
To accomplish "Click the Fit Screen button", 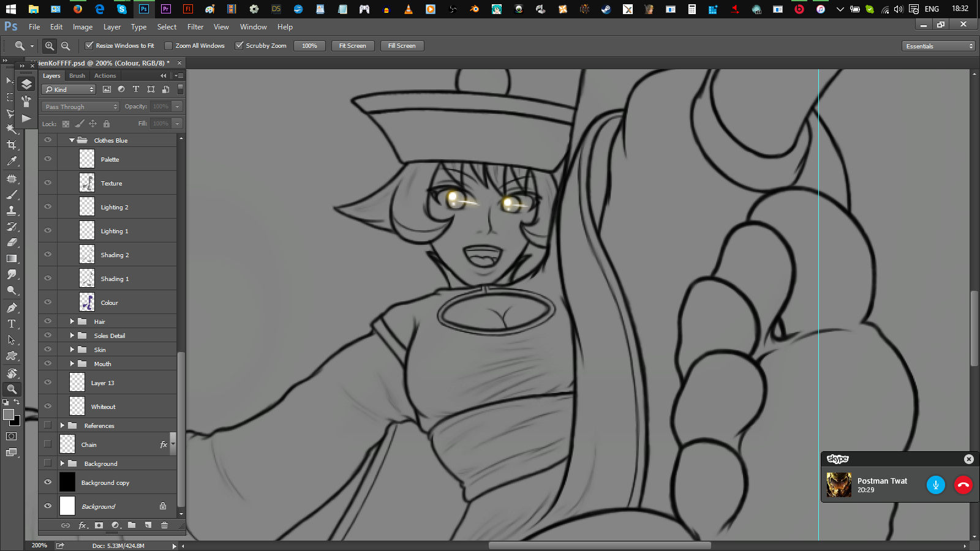I will [x=353, y=46].
